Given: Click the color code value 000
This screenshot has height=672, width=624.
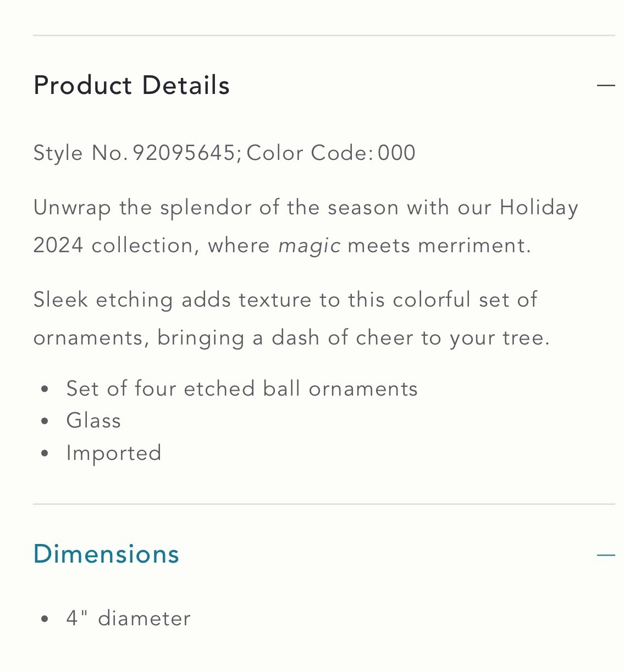Looking at the screenshot, I should click(x=396, y=153).
